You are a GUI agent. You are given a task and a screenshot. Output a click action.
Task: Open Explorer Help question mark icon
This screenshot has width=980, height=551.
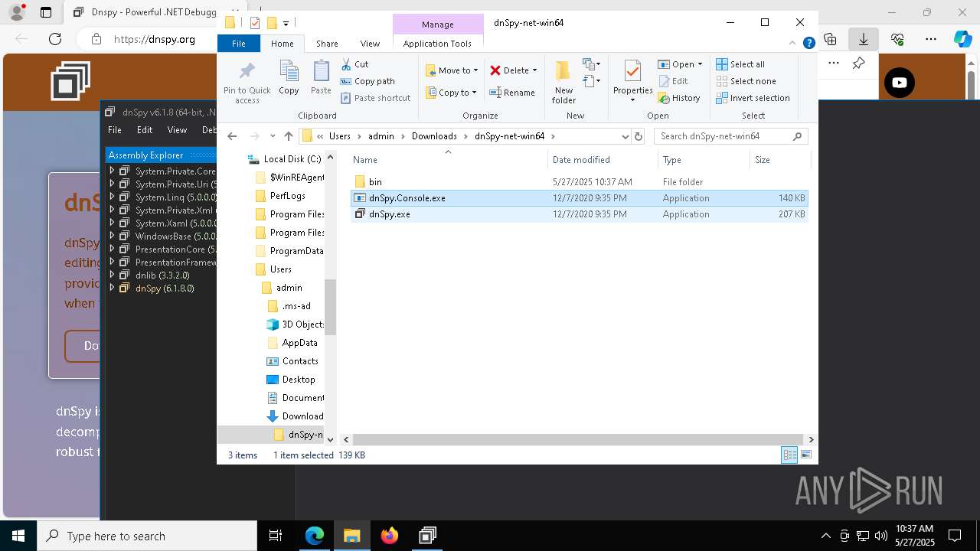pos(808,44)
